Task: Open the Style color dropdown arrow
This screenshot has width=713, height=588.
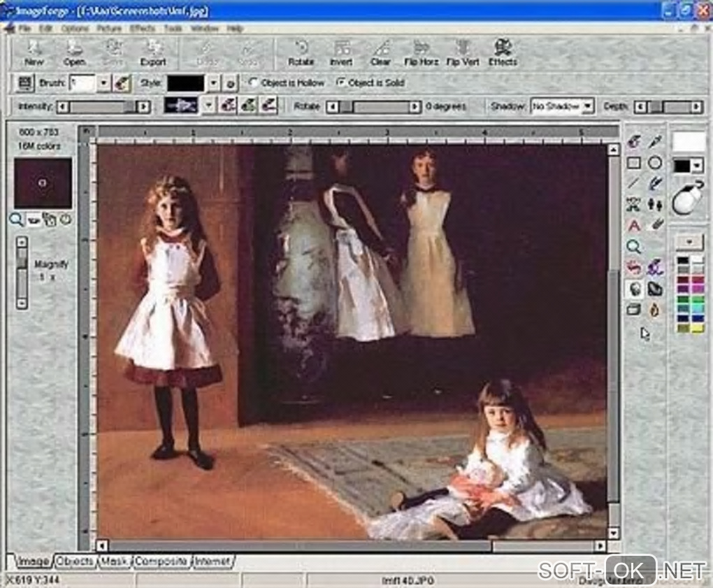Action: pos(213,83)
